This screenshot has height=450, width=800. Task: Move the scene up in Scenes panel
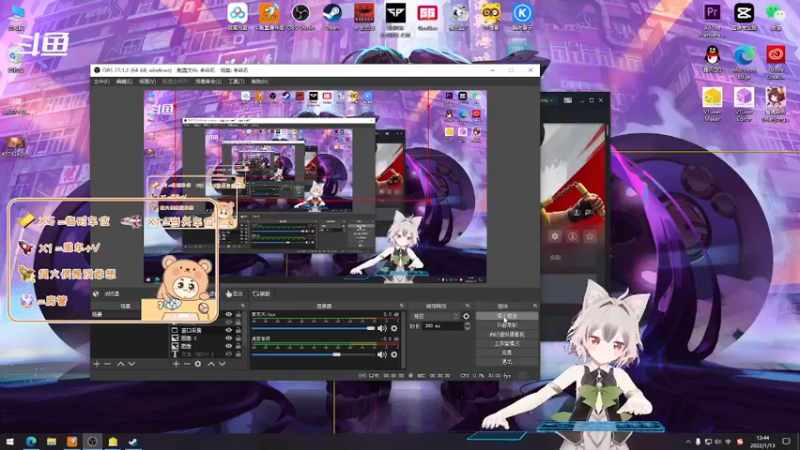(120, 364)
